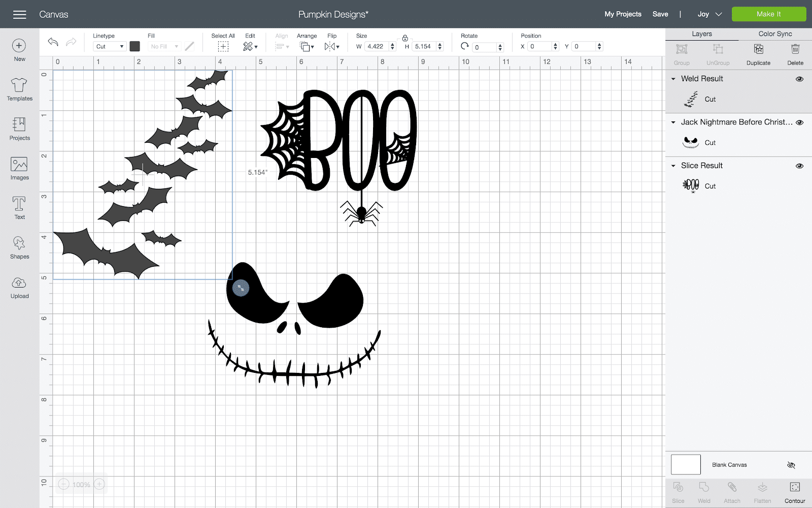Select the bats Cut layer thumbnail
This screenshot has width=812, height=508.
691,100
